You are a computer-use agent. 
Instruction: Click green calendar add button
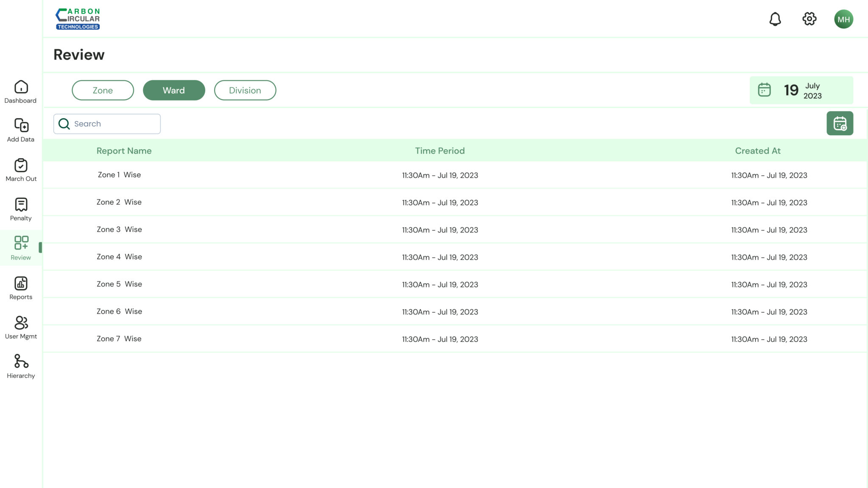point(840,123)
